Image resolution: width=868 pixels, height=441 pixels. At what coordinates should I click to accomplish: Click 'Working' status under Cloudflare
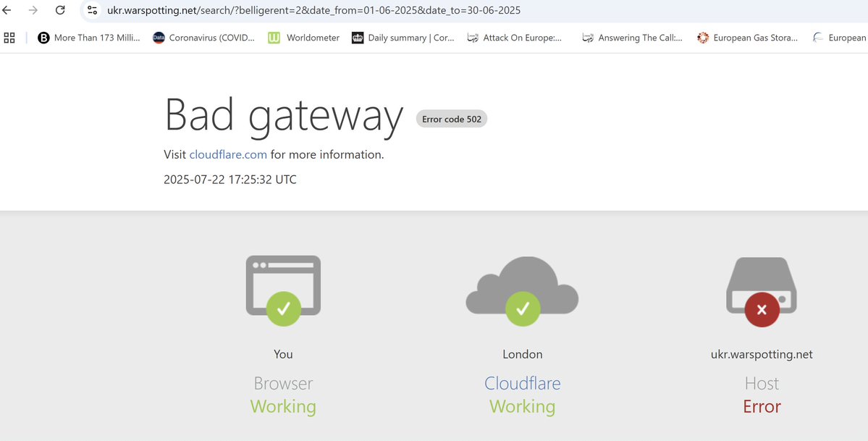[x=523, y=407]
